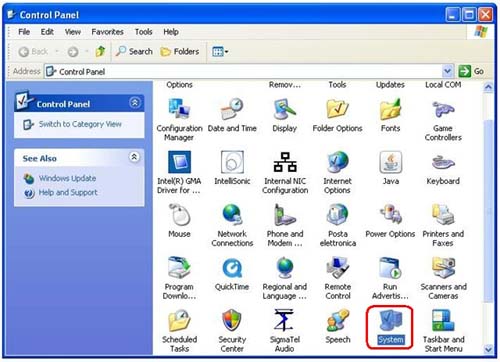
Task: Collapse the See Also sidebar section
Action: 134,157
